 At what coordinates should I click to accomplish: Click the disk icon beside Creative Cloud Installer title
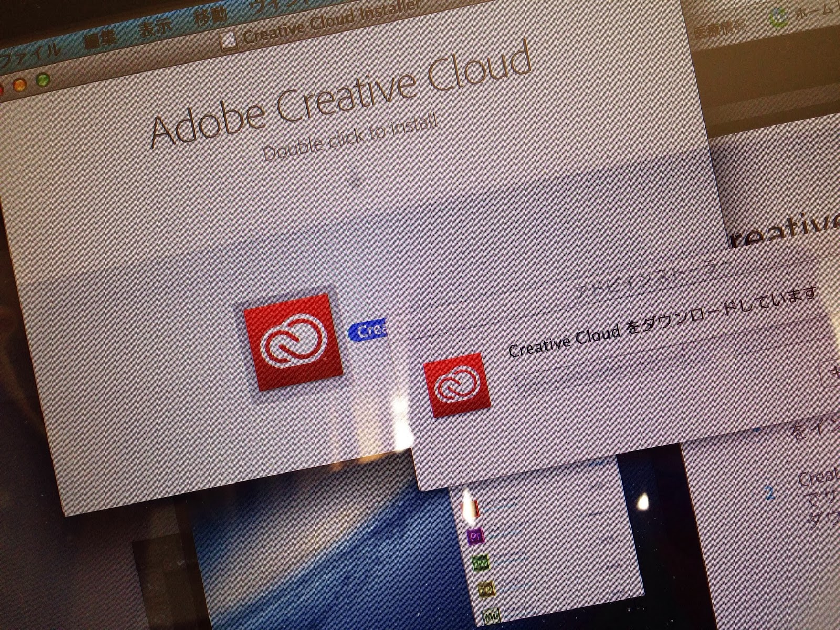(x=228, y=40)
